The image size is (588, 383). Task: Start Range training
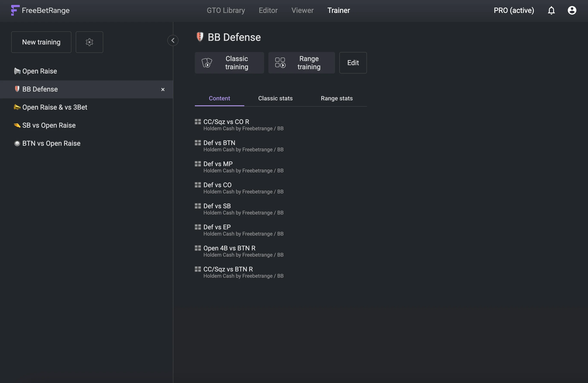click(x=301, y=63)
